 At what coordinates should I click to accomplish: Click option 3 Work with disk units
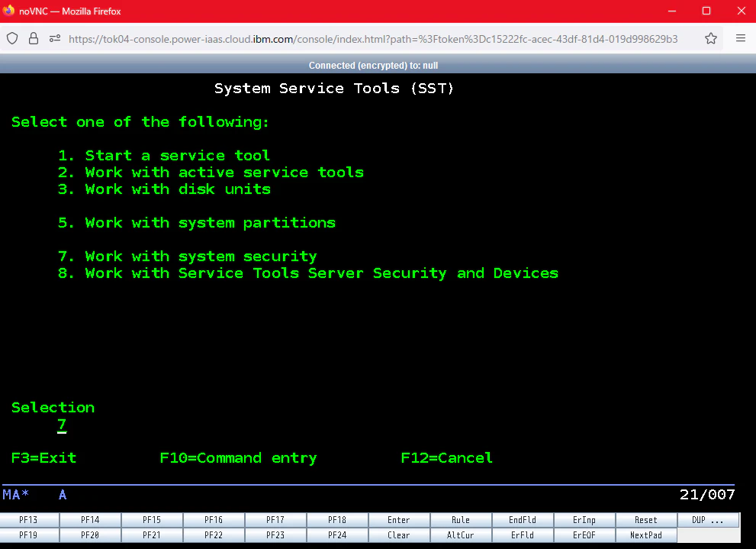click(x=164, y=189)
